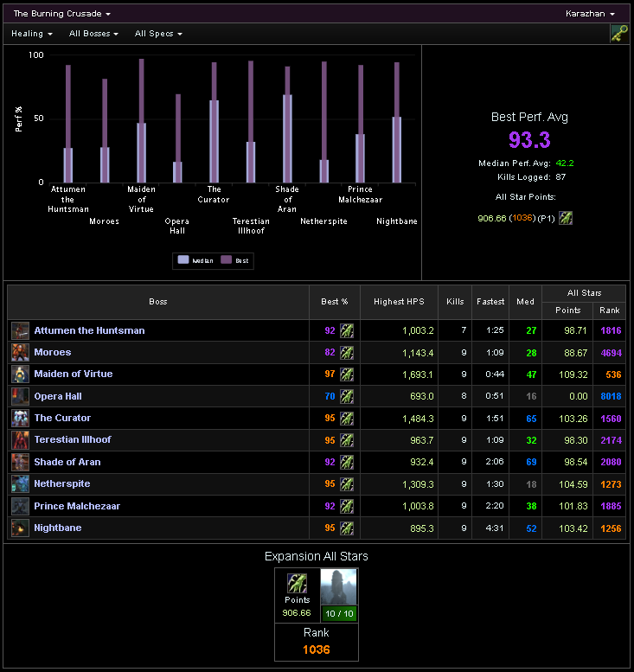
Task: Click spec icon in Terestian Illhoof row
Action: coord(347,440)
